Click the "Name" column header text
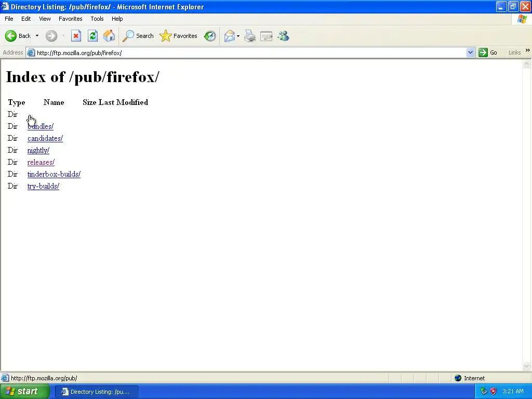The image size is (532, 399). 54,102
